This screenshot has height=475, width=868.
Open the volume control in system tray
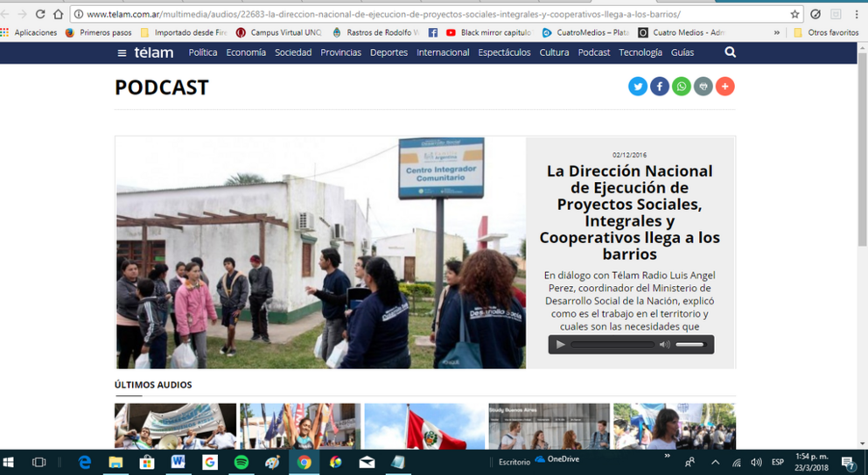(x=756, y=462)
